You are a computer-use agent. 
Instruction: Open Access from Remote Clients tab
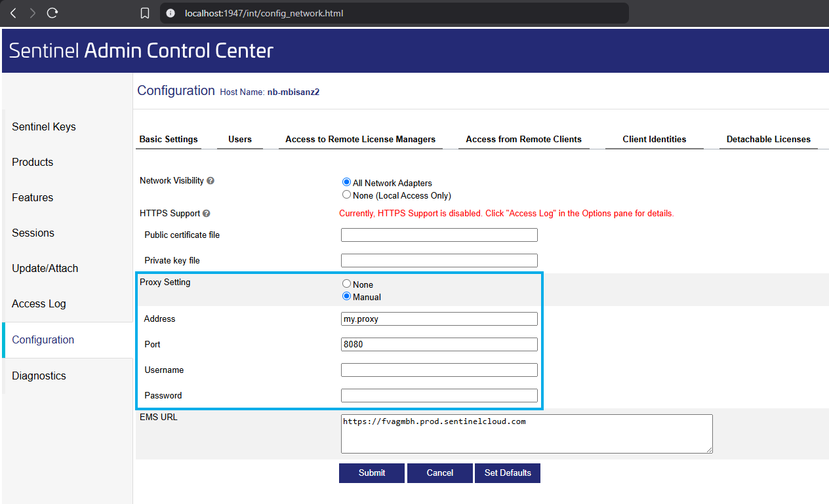tap(524, 139)
